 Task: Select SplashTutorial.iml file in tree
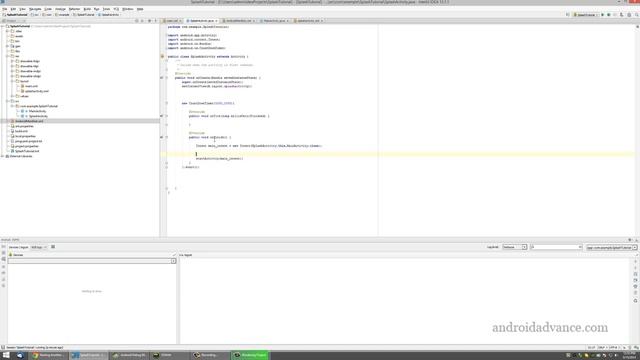[x=27, y=151]
